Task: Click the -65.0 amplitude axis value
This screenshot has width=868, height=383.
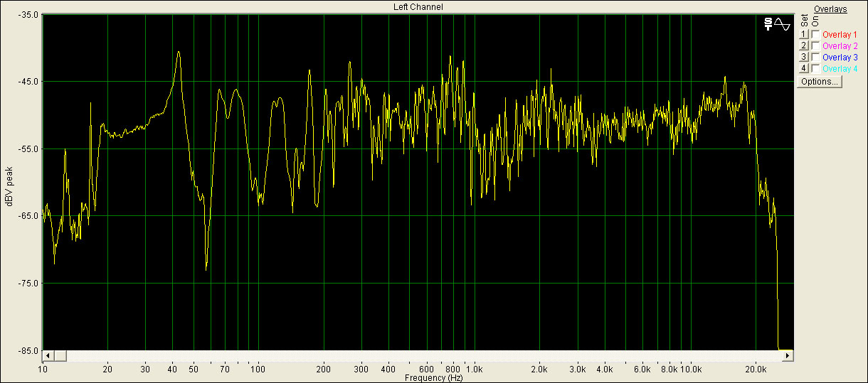Action: pos(30,216)
